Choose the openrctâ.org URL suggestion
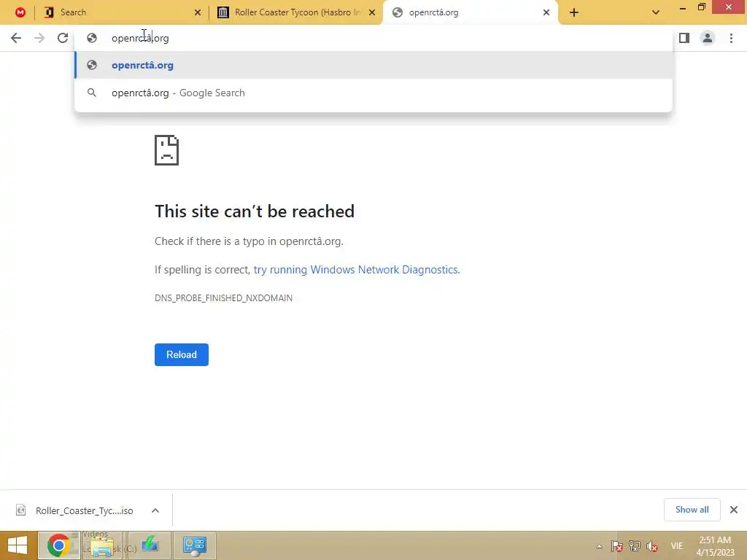The width and height of the screenshot is (747, 560). (373, 65)
